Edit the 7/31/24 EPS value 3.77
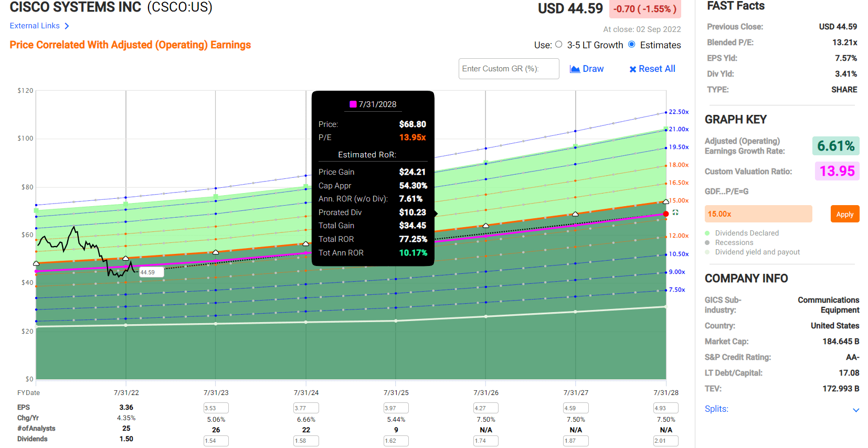 click(x=306, y=408)
